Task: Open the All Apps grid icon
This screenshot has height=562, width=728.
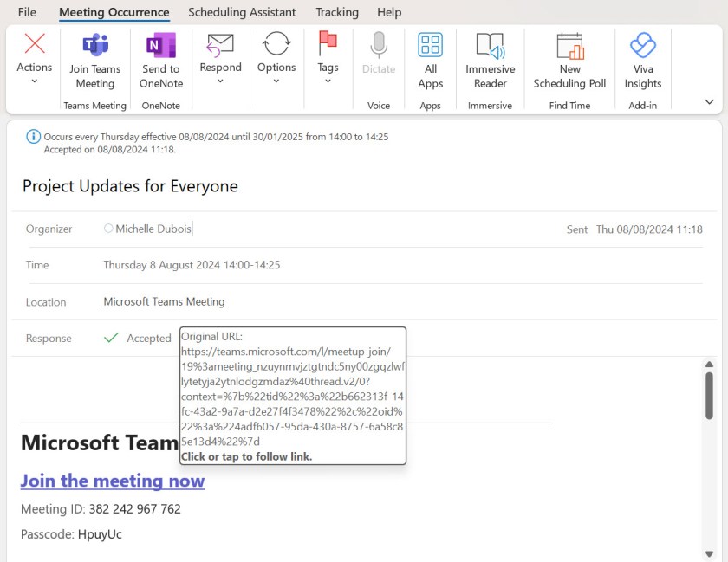Action: (430, 44)
